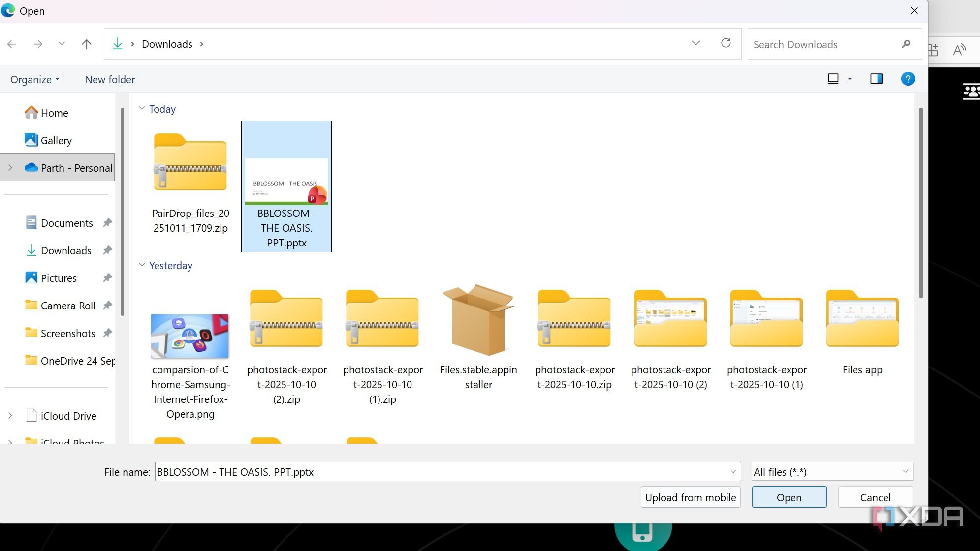Open view options dropdown arrow
The width and height of the screenshot is (980, 551).
(x=850, y=79)
